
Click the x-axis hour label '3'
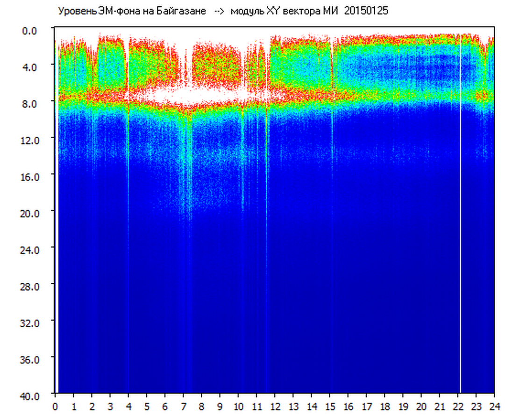pos(110,406)
